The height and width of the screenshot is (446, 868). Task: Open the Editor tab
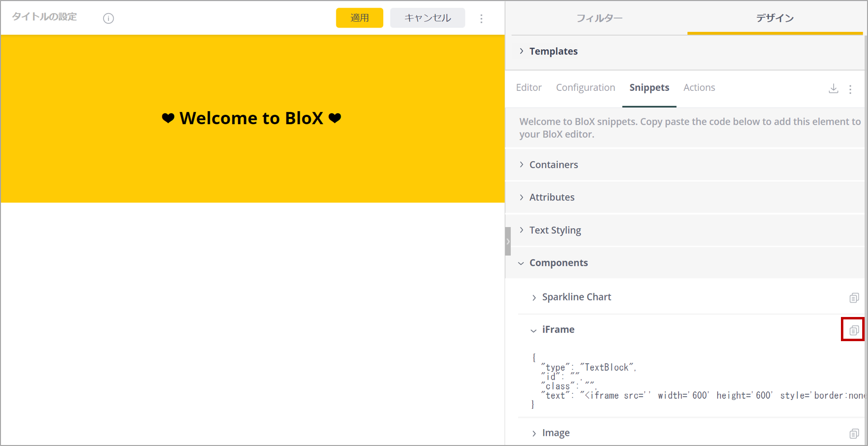pos(529,87)
